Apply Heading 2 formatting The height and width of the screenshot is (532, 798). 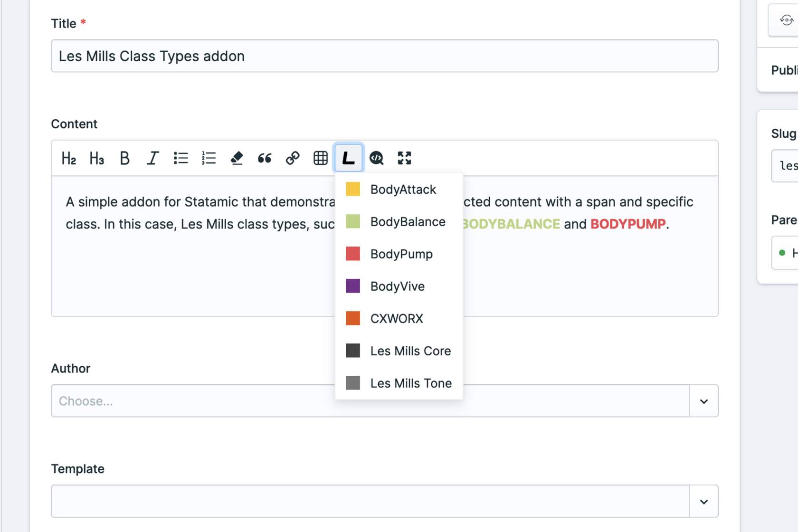(x=69, y=158)
